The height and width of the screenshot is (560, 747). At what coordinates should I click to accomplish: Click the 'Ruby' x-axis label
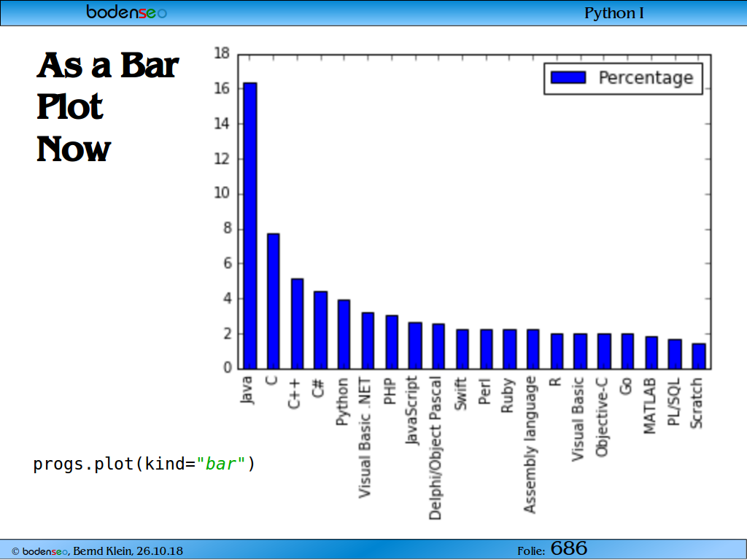508,395
